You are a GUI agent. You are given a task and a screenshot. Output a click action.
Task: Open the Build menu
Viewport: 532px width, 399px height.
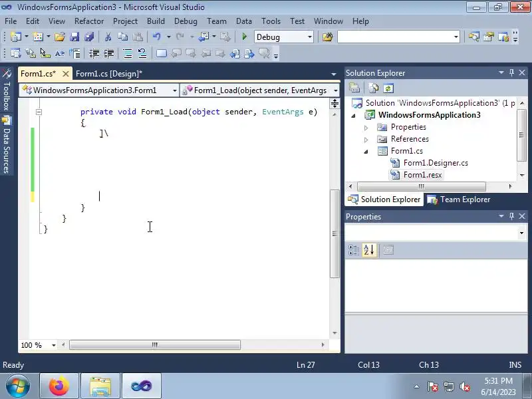pos(156,21)
